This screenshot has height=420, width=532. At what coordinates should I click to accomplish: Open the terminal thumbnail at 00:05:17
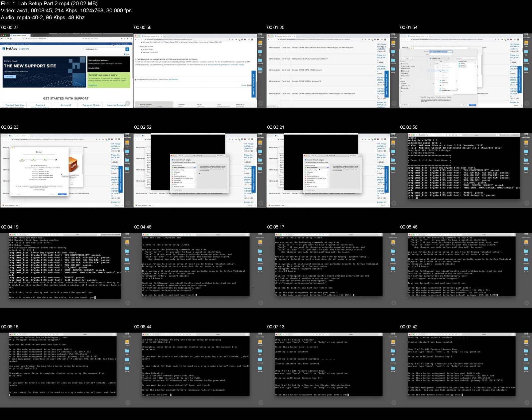[332, 270]
